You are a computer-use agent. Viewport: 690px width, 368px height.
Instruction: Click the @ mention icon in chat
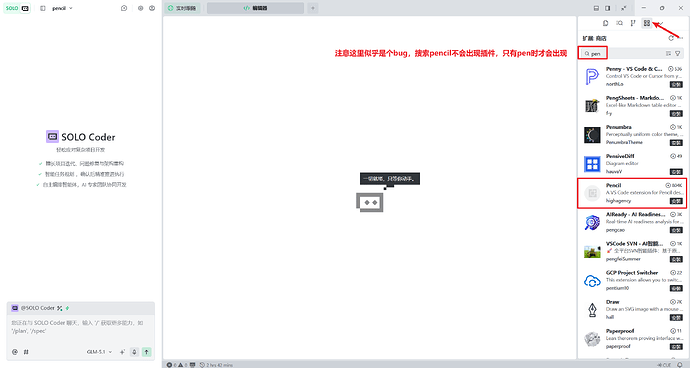(15, 352)
